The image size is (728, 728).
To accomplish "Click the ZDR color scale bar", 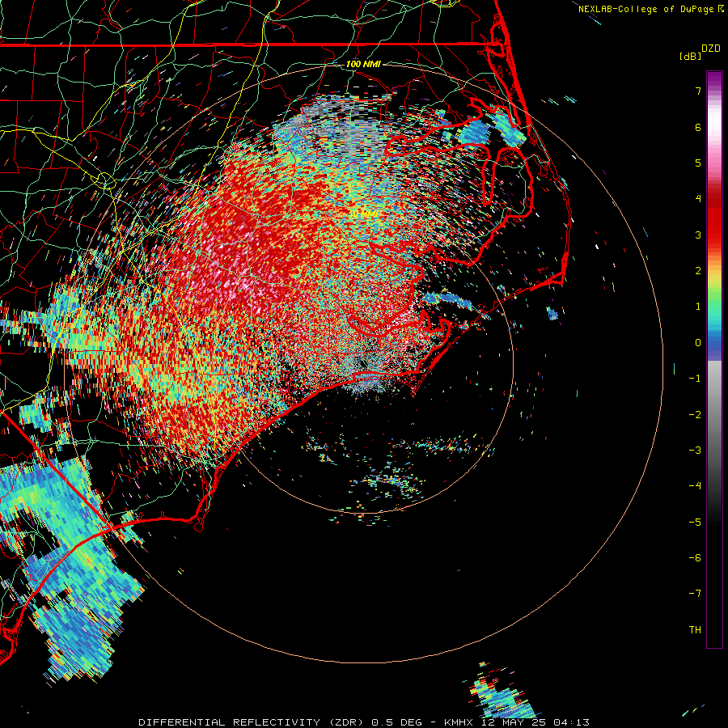I will (714, 359).
